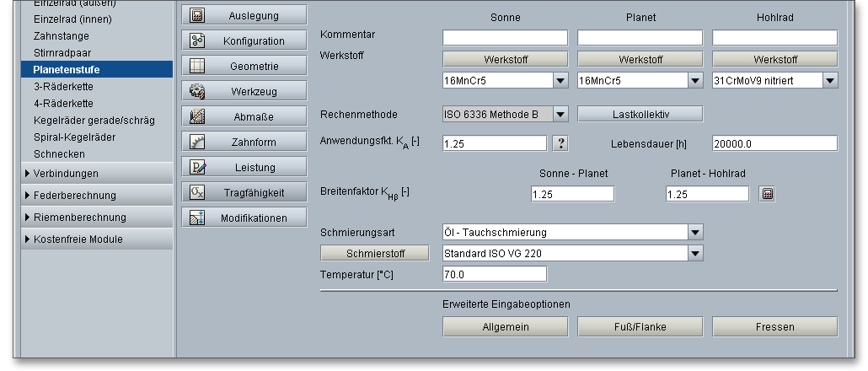This screenshot has width=868, height=371.
Task: Click the Lastkollektiv button
Action: click(640, 114)
